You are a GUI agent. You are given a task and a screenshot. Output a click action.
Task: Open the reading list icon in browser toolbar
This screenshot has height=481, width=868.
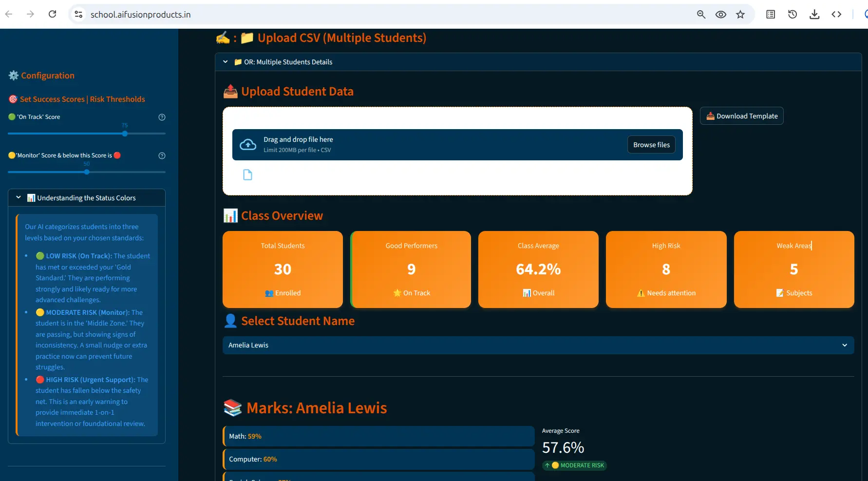[771, 15]
